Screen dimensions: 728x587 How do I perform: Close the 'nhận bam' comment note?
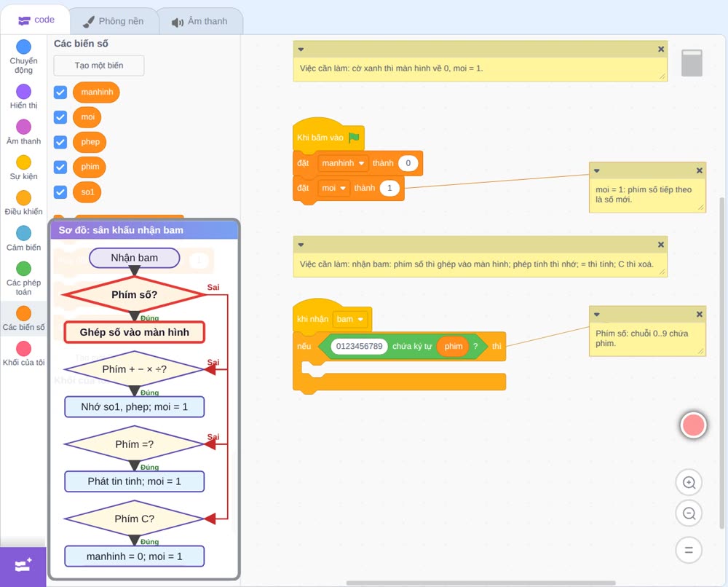tap(661, 245)
